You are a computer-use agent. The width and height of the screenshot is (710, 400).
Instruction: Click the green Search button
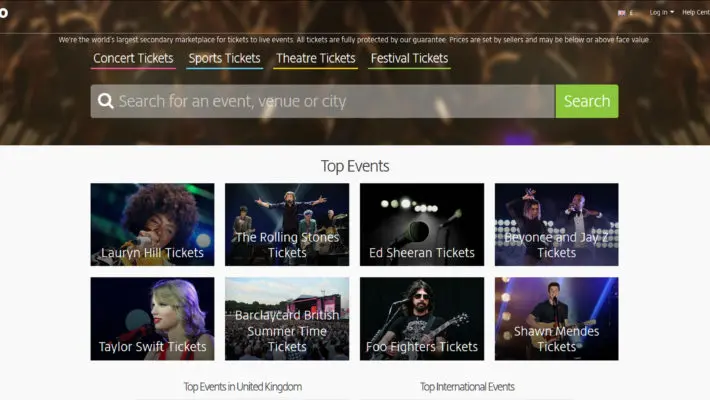pyautogui.click(x=587, y=101)
